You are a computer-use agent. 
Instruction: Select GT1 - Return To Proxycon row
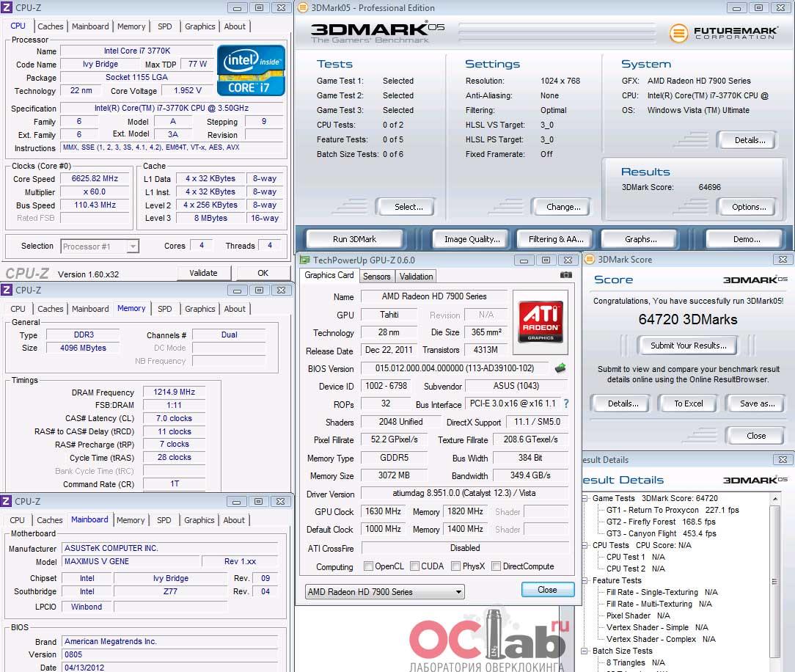(673, 510)
